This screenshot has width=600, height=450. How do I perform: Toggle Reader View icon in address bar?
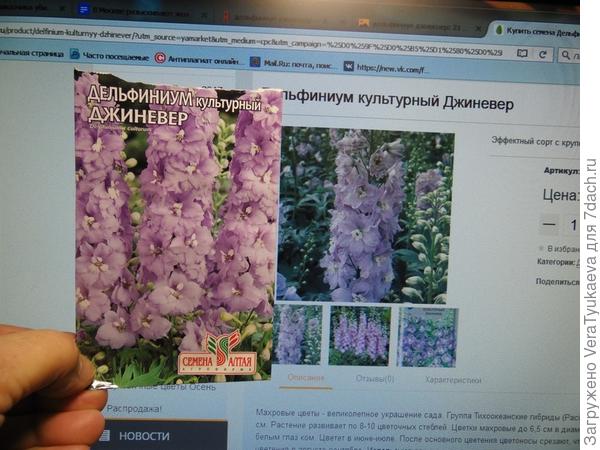coord(522,54)
